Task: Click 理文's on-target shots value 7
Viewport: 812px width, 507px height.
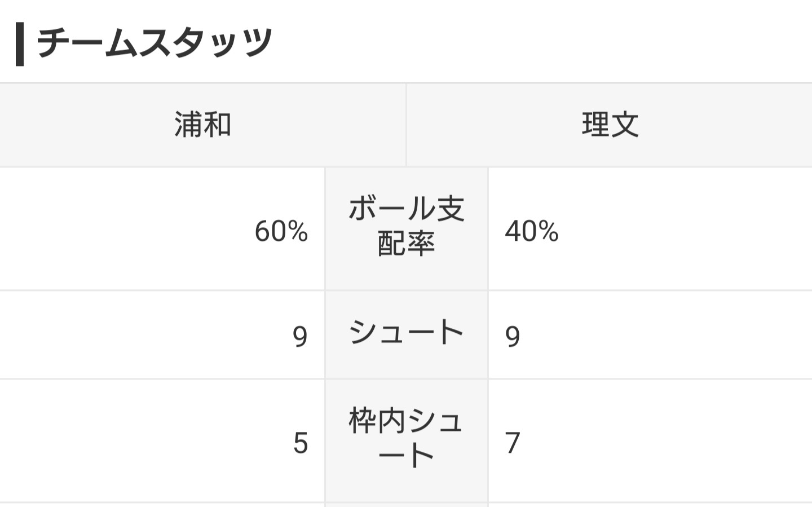Action: click(x=513, y=443)
